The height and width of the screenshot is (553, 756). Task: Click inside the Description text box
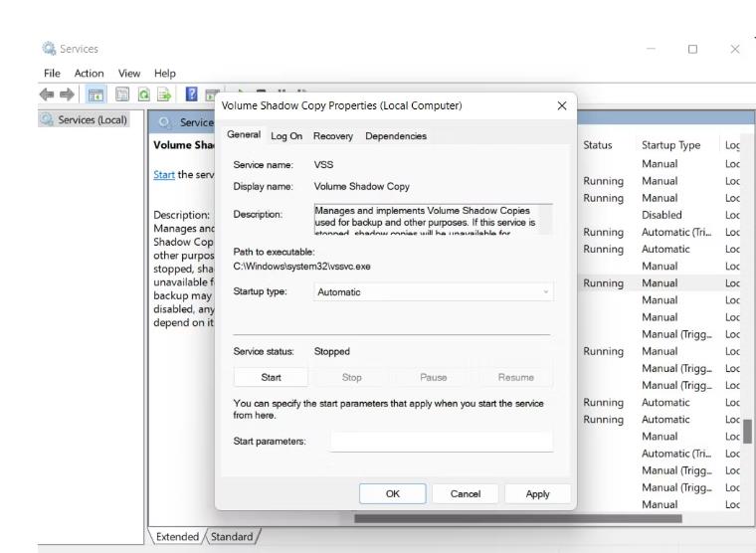(x=433, y=220)
